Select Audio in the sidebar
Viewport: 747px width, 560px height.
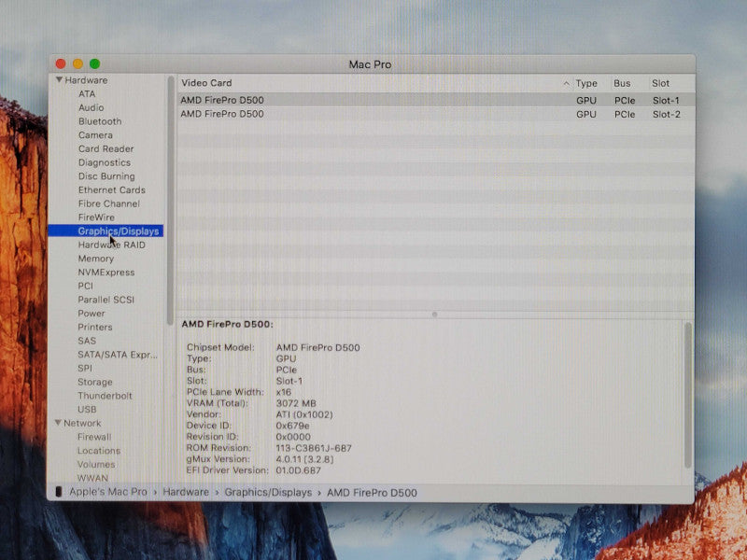[91, 107]
